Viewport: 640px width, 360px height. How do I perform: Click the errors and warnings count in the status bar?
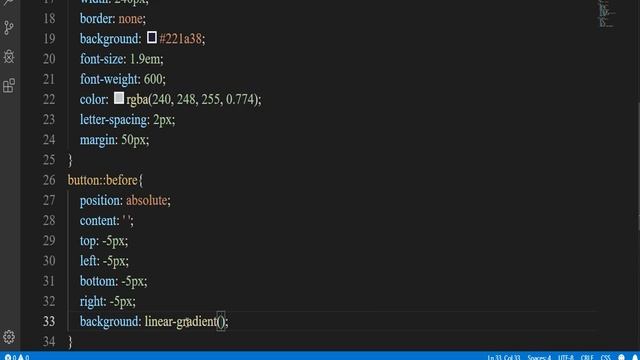pyautogui.click(x=17, y=357)
